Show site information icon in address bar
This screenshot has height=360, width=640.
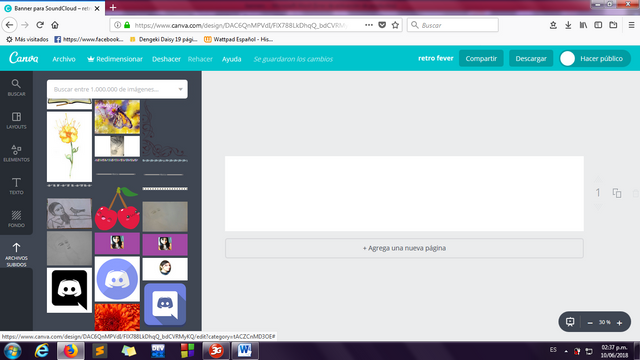(x=118, y=25)
